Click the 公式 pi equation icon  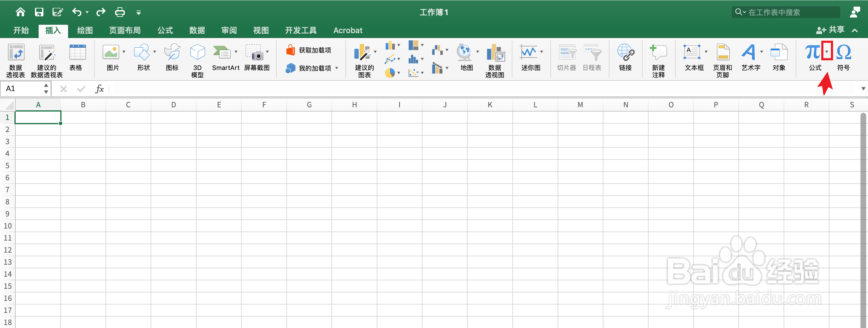(813, 52)
